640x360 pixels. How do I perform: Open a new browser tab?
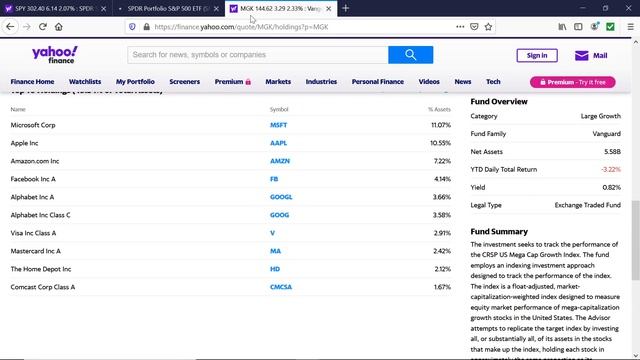pyautogui.click(x=345, y=8)
